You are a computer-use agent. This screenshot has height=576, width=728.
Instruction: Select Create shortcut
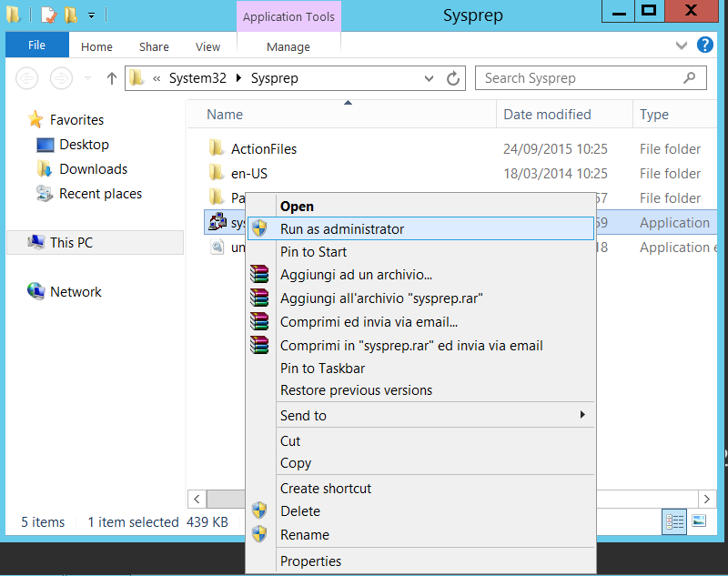(420, 489)
